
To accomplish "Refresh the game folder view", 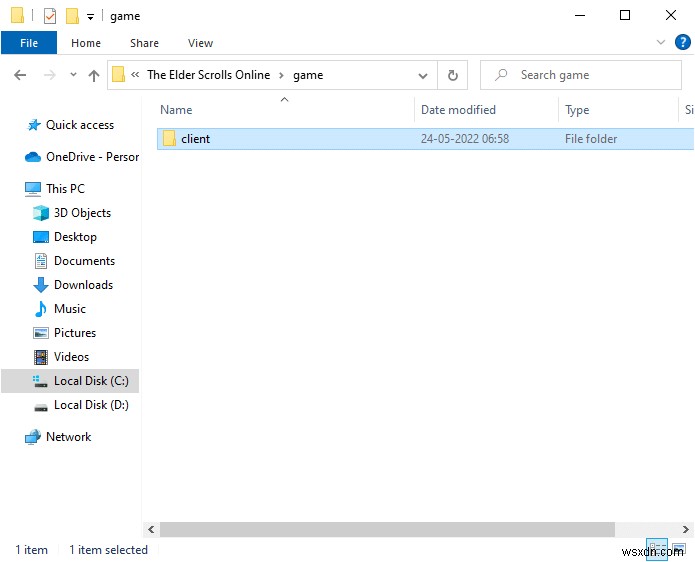I will [453, 75].
